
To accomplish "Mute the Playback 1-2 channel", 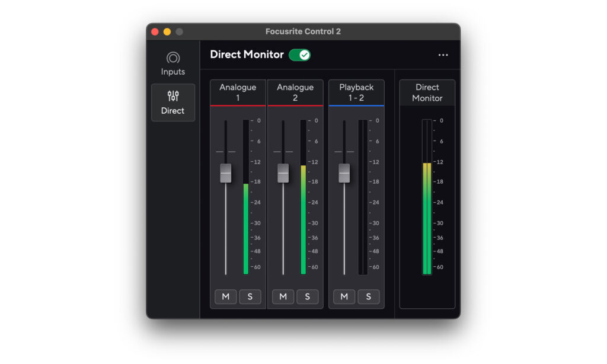I will (x=344, y=296).
